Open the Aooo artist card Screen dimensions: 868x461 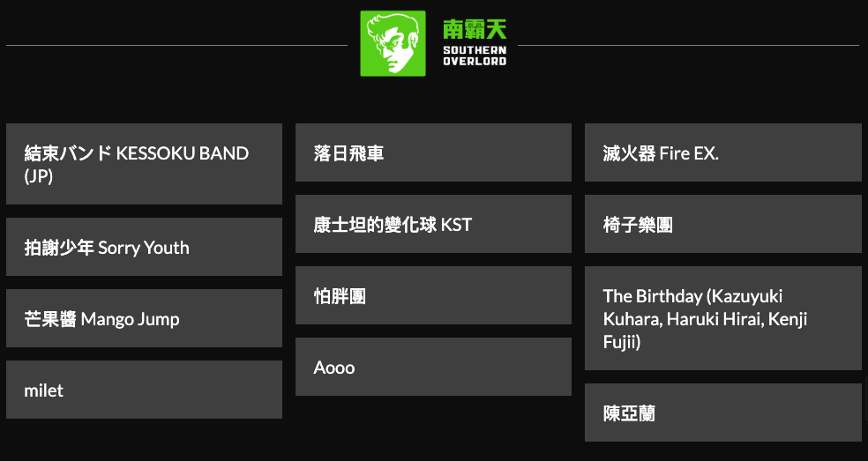point(433,367)
